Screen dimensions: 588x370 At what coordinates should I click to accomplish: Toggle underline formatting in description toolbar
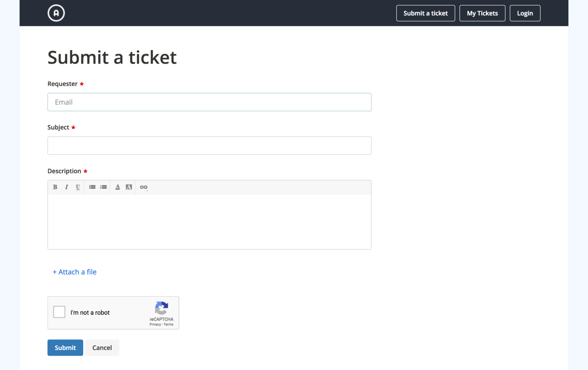(x=78, y=187)
